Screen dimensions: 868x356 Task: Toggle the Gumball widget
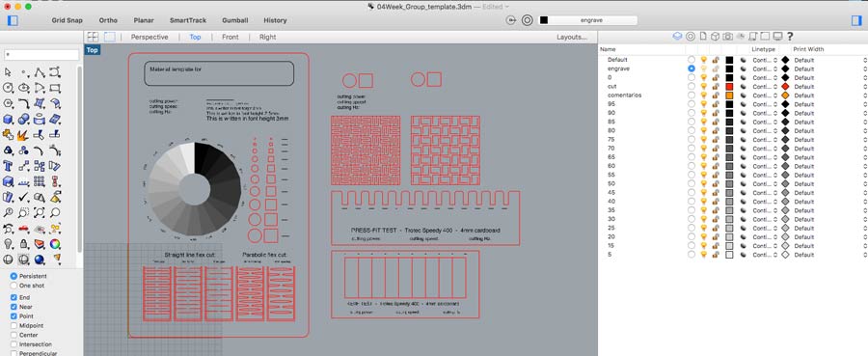click(234, 20)
